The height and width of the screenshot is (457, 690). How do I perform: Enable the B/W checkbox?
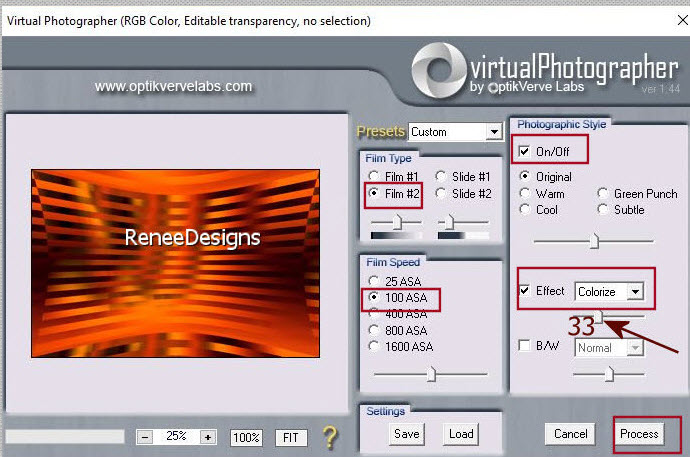coord(524,346)
